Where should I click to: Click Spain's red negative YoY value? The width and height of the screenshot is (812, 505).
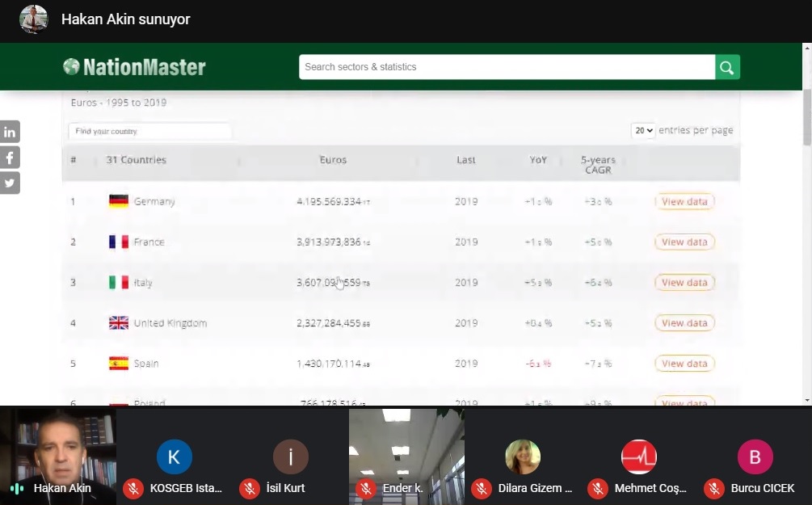point(538,364)
